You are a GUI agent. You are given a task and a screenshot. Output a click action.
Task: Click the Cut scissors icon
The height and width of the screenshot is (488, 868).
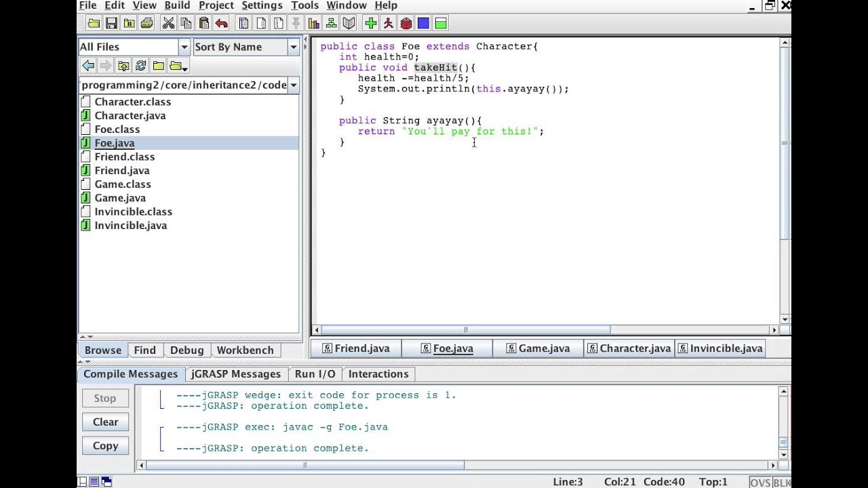point(168,24)
